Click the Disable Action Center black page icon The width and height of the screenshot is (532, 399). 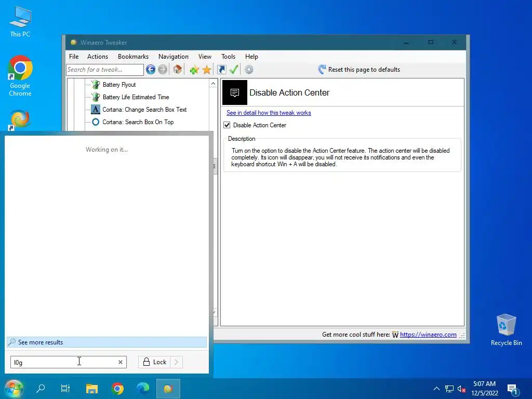(x=235, y=92)
